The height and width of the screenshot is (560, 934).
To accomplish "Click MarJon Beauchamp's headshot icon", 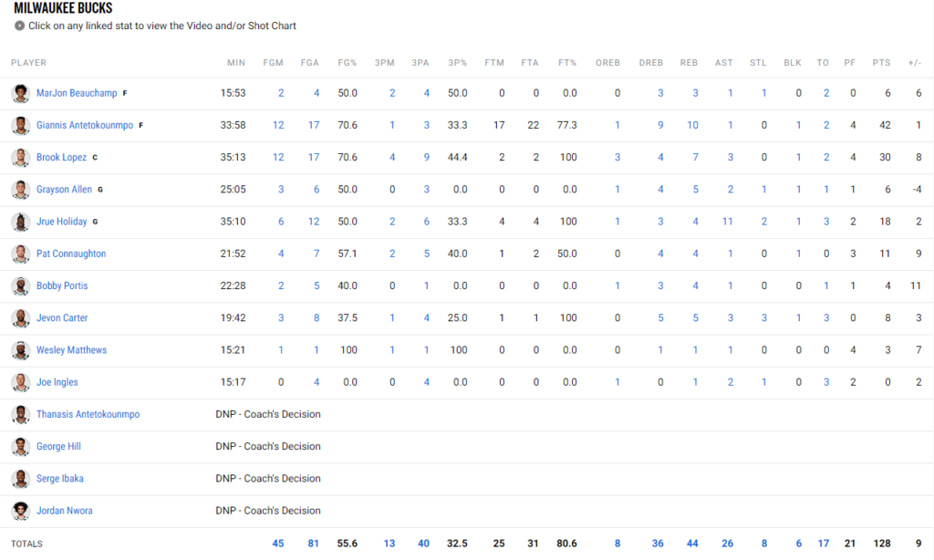I will coord(20,93).
